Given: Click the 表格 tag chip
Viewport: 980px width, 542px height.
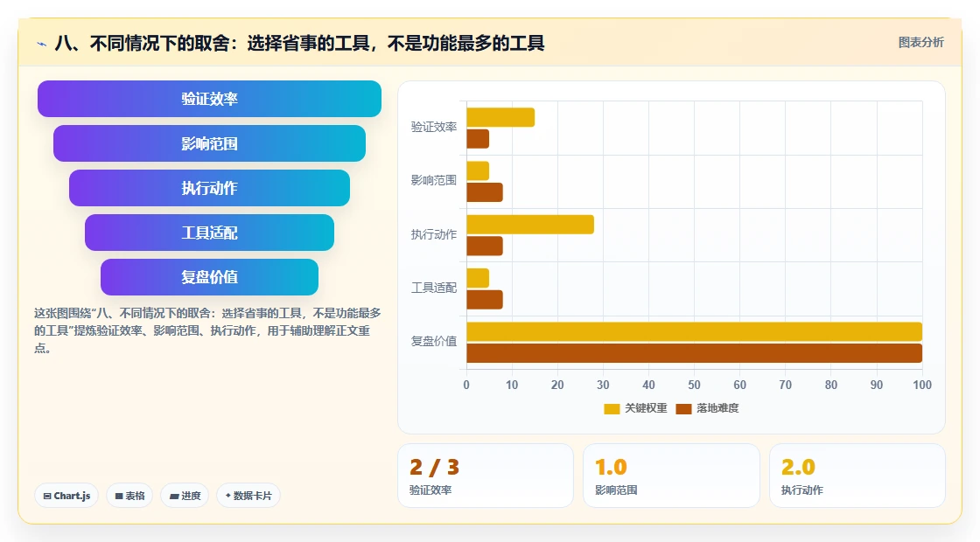Looking at the screenshot, I should [x=129, y=496].
